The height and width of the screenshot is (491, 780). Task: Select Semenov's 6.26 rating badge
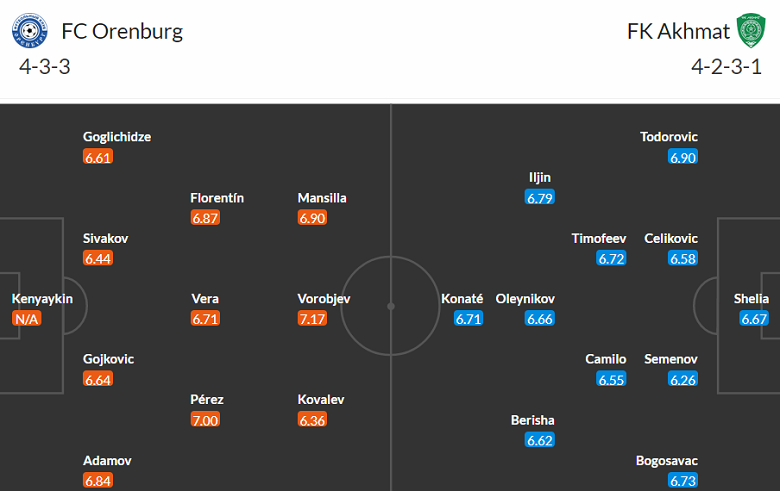tap(684, 380)
